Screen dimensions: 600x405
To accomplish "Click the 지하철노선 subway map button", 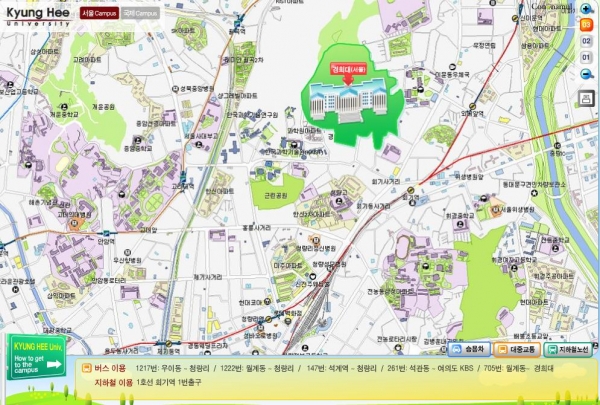I will pyautogui.click(x=575, y=350).
